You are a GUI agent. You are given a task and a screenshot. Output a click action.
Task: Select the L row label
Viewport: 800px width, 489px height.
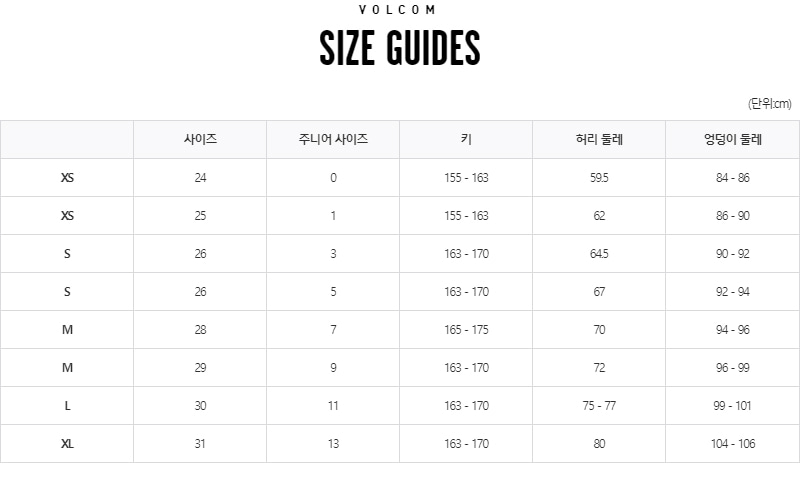67,406
